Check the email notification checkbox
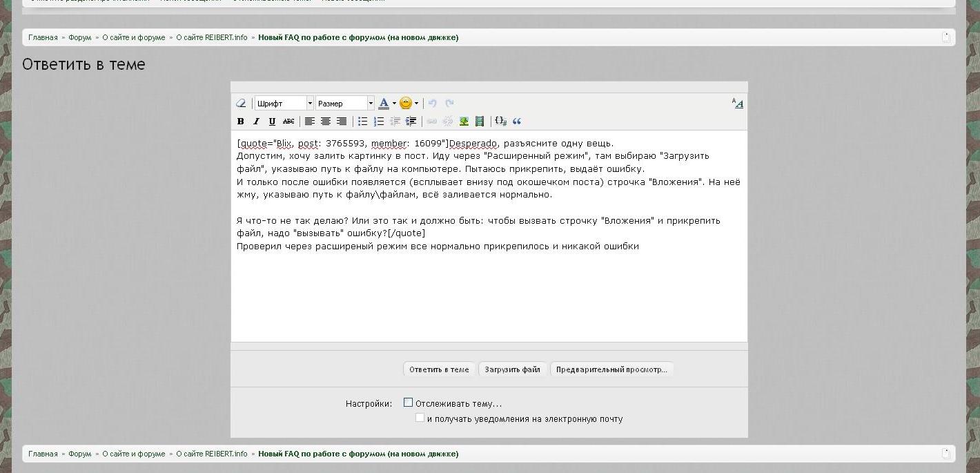Image resolution: width=980 pixels, height=473 pixels. (x=420, y=418)
